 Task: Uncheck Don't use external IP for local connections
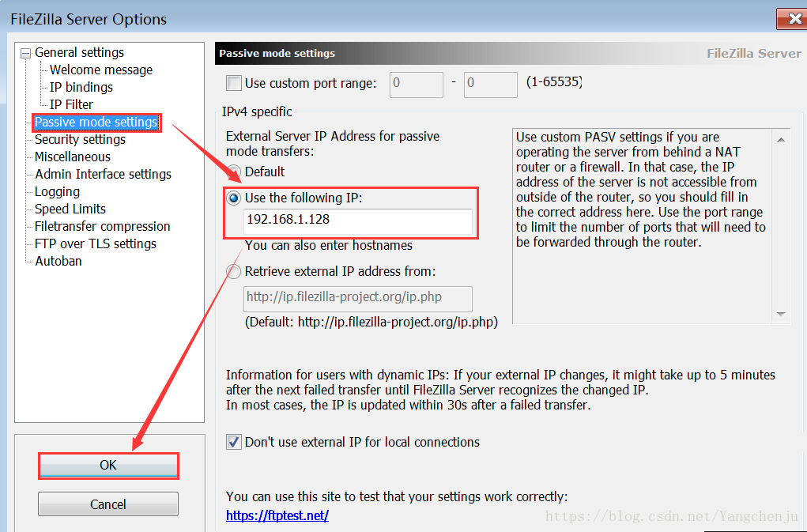point(234,442)
